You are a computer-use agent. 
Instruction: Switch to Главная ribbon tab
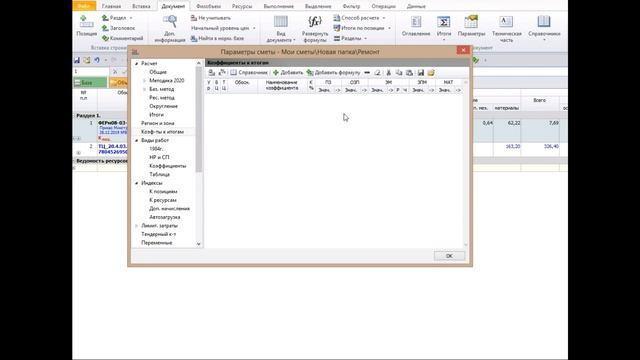coord(111,6)
